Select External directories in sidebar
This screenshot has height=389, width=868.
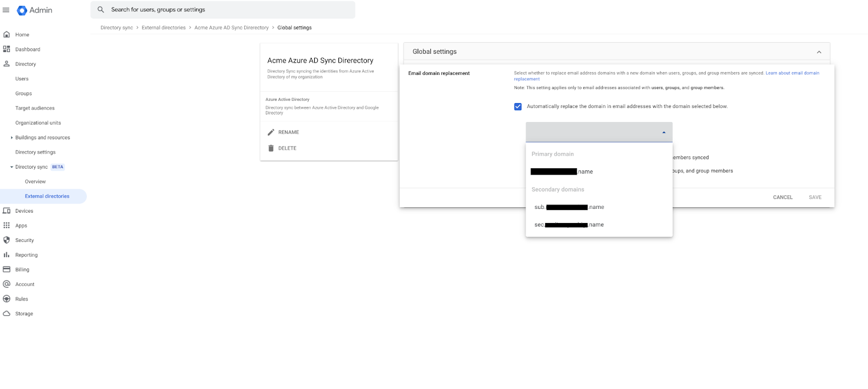43,196
